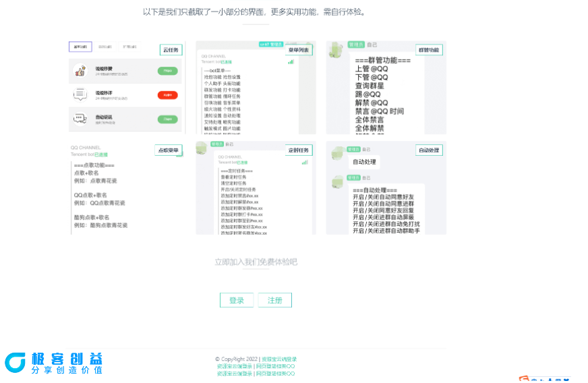
Task: Click the 立即加入我们免费体验吧 heading
Action: click(x=256, y=262)
